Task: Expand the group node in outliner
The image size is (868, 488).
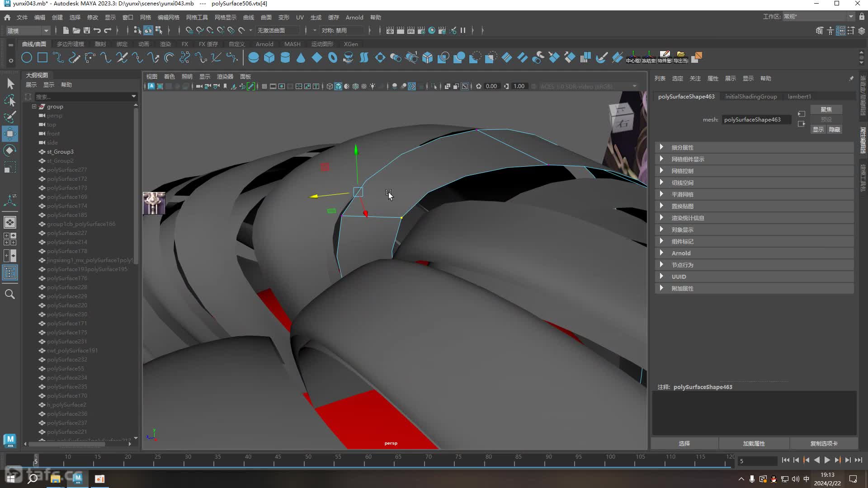Action: 34,107
